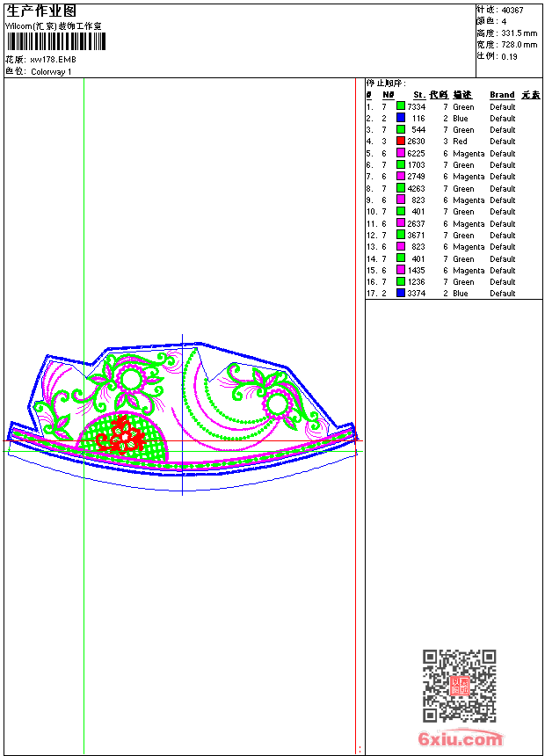
Task: Click the 'Red' description in row 4
Action: [460, 142]
